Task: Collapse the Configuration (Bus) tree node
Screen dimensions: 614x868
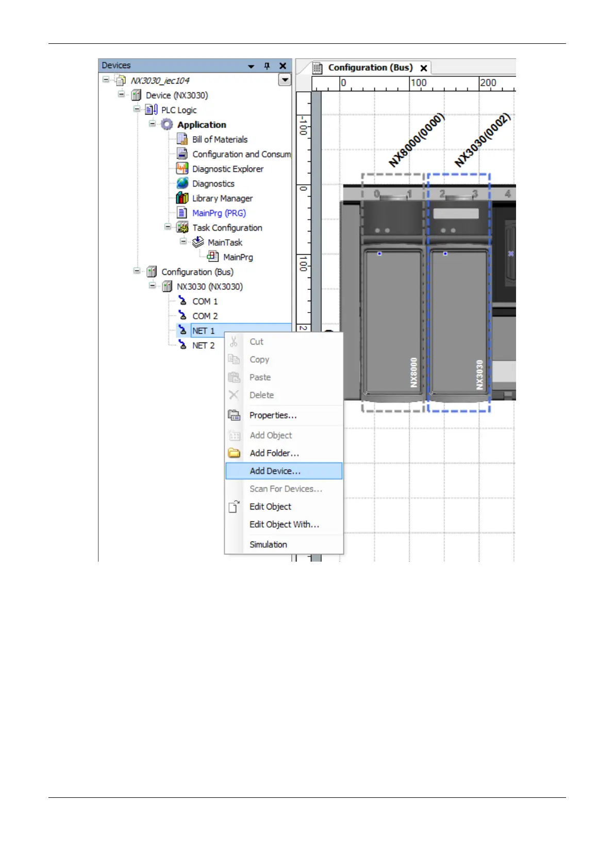Action: pos(137,271)
